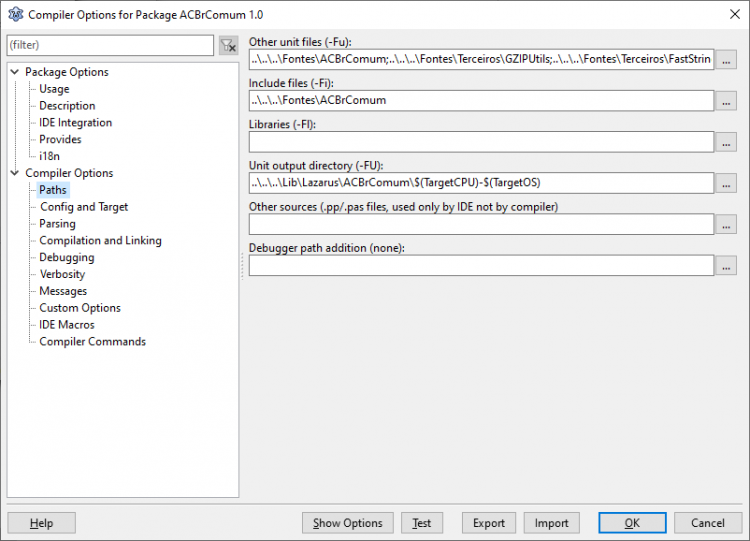Click into the Libraries (-Fl) field
This screenshot has height=541, width=750.
click(x=481, y=142)
